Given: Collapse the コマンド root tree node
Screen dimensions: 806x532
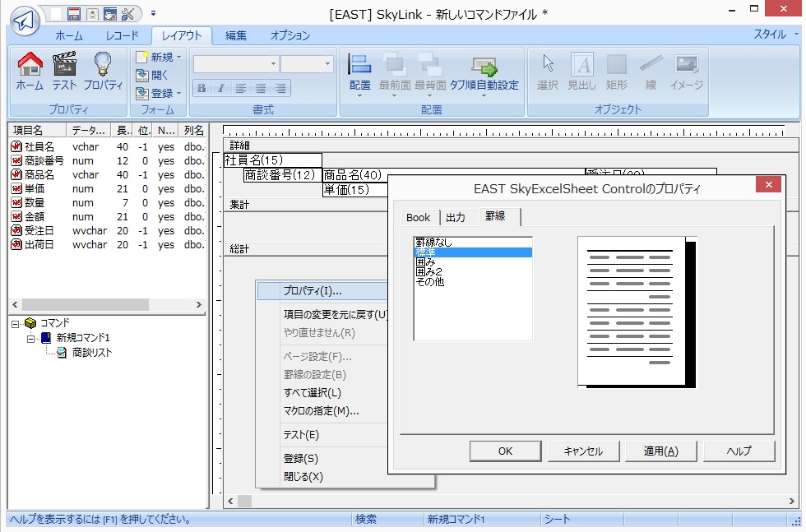Looking at the screenshot, I should tap(16, 324).
